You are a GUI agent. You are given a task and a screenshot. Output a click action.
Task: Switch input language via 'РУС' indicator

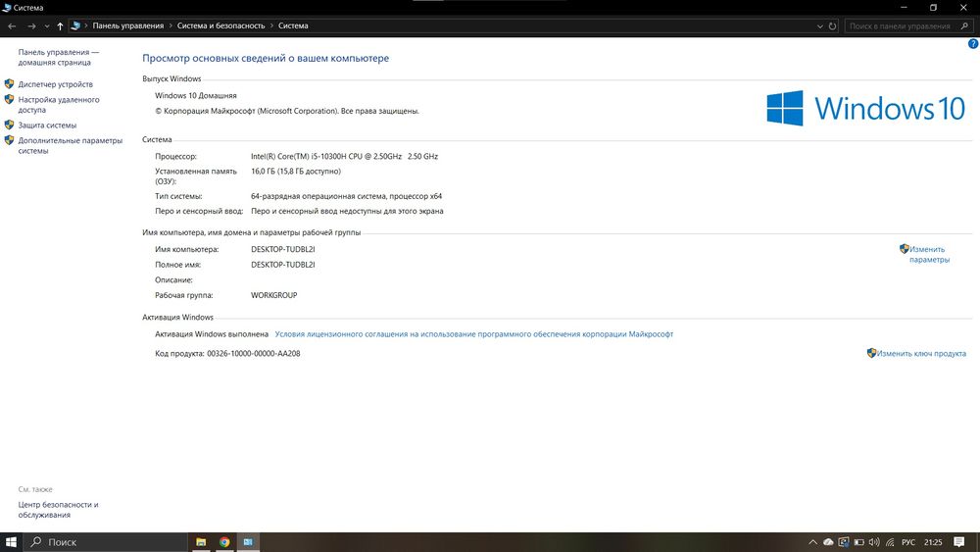[x=908, y=542]
